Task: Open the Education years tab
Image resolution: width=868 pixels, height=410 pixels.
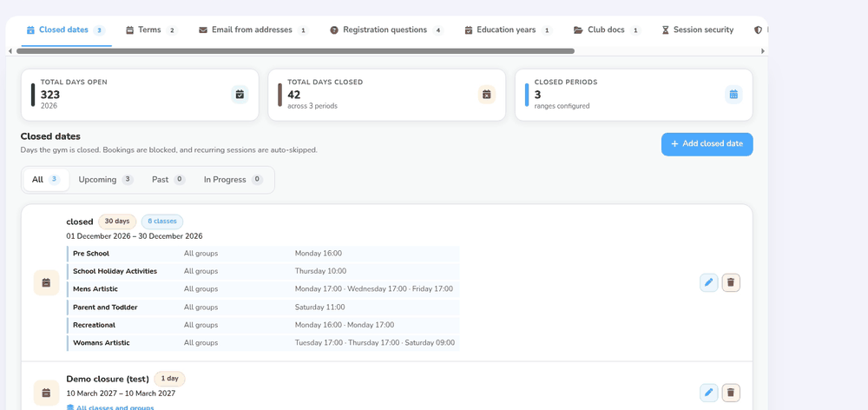Action: pyautogui.click(x=508, y=30)
